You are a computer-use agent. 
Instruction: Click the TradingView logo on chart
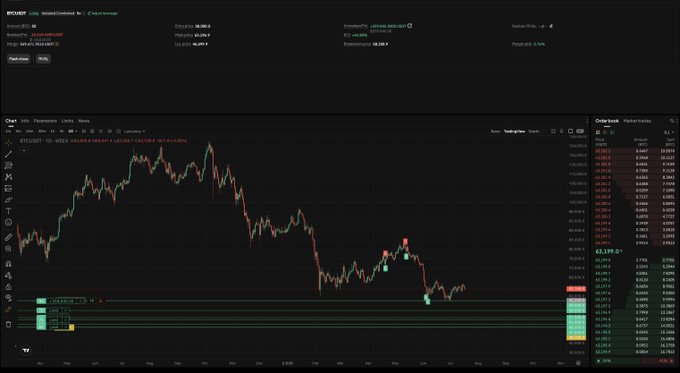(x=26, y=350)
